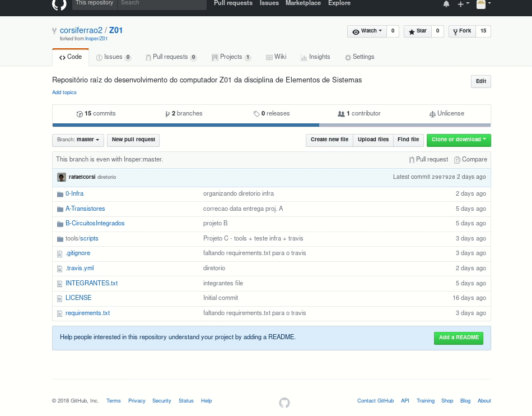Click the requirements.txt file icon
Image resolution: width=532 pixels, height=416 pixels.
tap(60, 313)
